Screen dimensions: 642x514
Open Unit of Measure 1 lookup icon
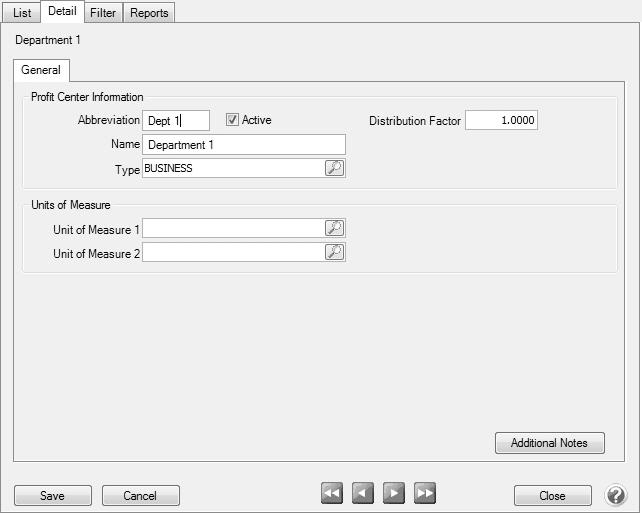[335, 229]
